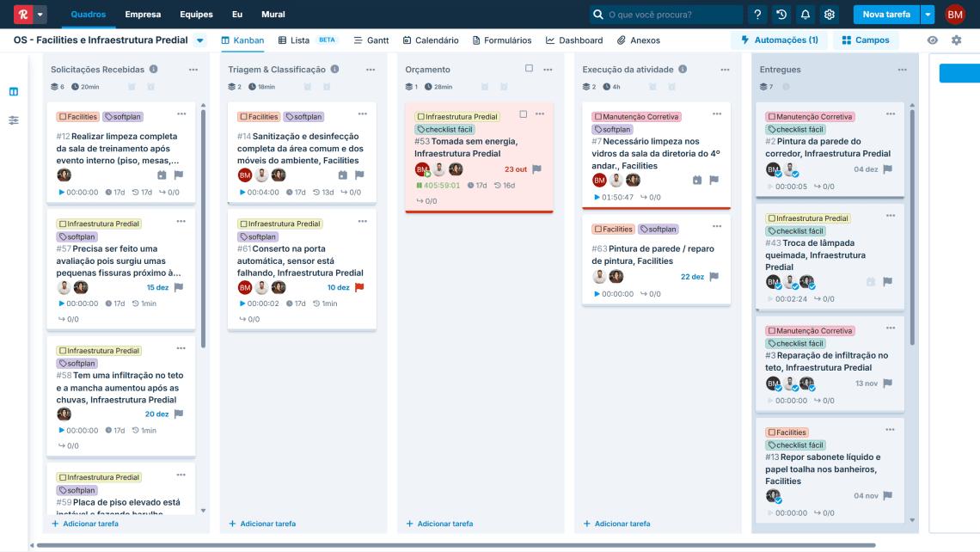Screen dimensions: 980x552
Task: Select the Orçamento column checkbox
Action: (529, 69)
